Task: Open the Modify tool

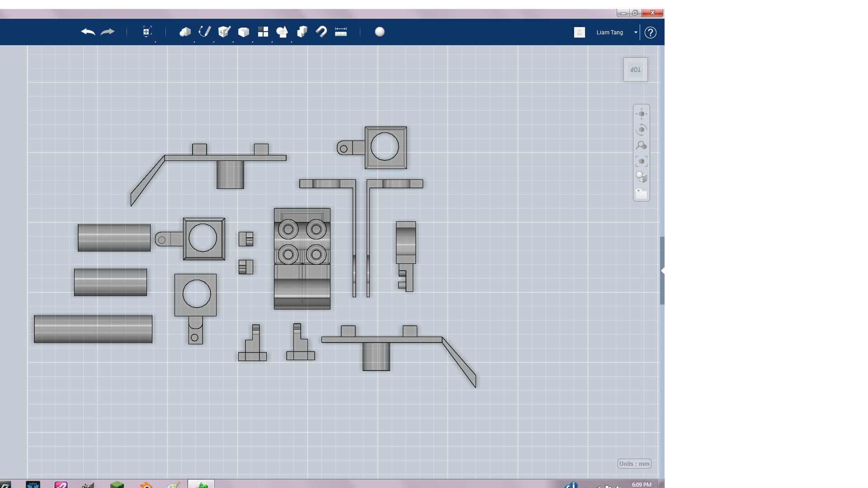Action: (243, 32)
